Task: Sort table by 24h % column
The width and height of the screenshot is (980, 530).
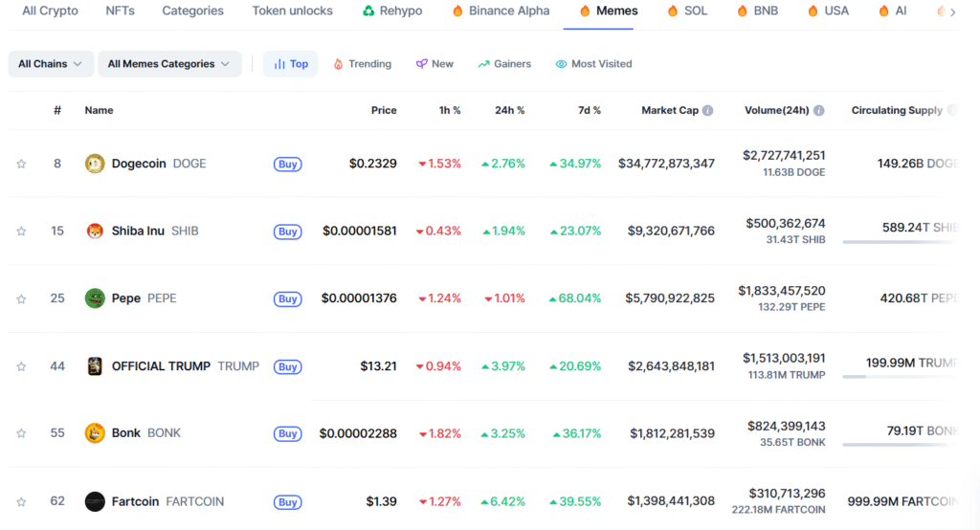Action: [509, 110]
